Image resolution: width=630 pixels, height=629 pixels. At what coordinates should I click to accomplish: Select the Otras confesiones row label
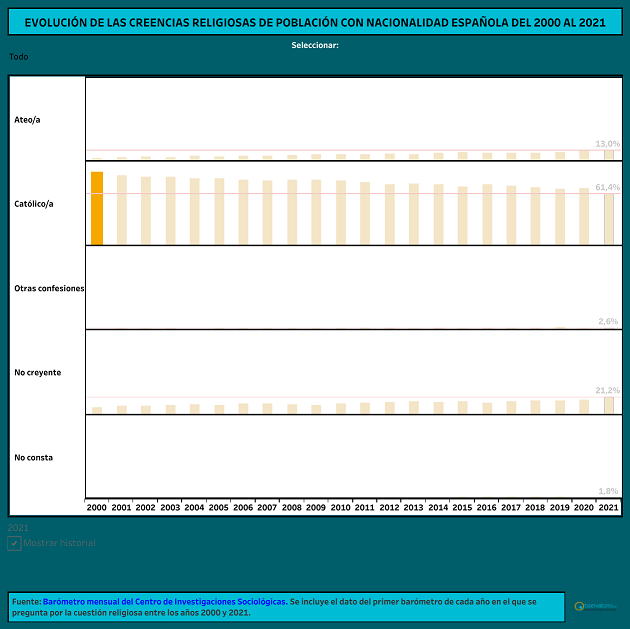click(49, 288)
